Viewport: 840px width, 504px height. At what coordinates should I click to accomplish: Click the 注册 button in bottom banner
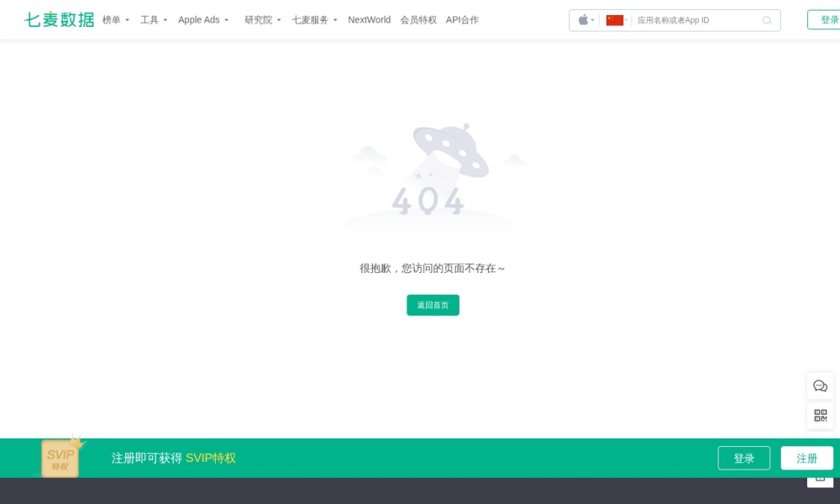pos(806,458)
